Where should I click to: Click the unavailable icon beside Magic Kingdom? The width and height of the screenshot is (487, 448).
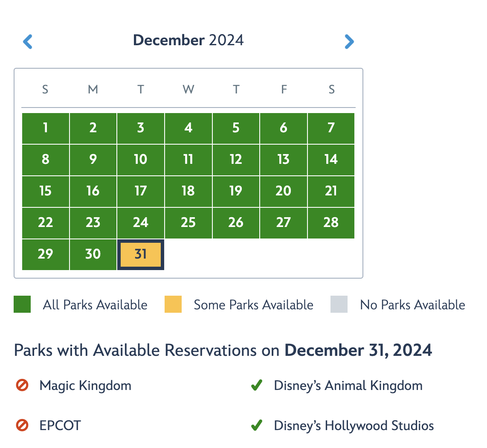(22, 386)
